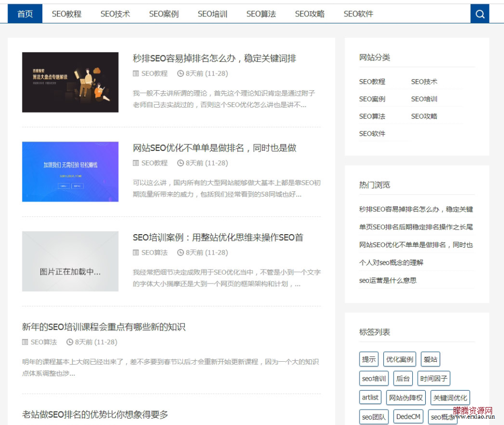Screen dimensions: 504x425
Task: Open 单页SEO排名后期稳定排名 link in 热门浏览
Action: click(416, 227)
